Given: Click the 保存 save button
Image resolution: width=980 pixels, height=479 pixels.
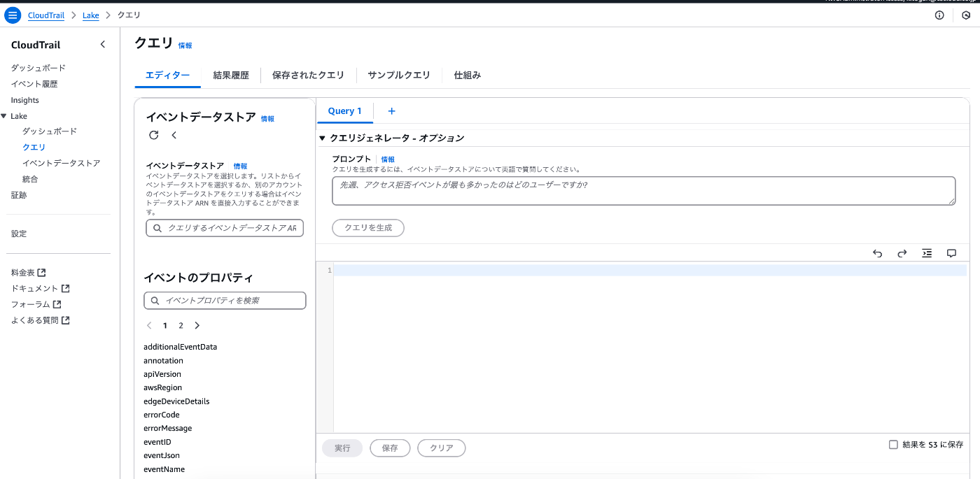Looking at the screenshot, I should pyautogui.click(x=390, y=448).
